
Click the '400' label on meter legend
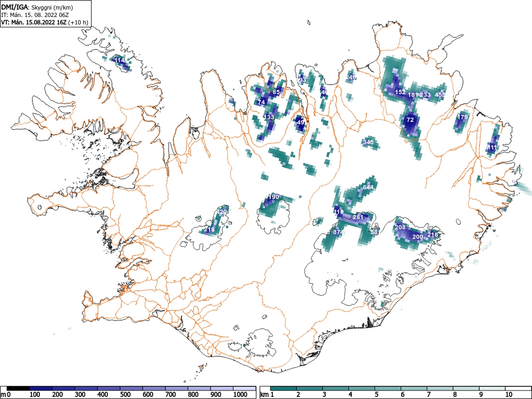point(103,395)
